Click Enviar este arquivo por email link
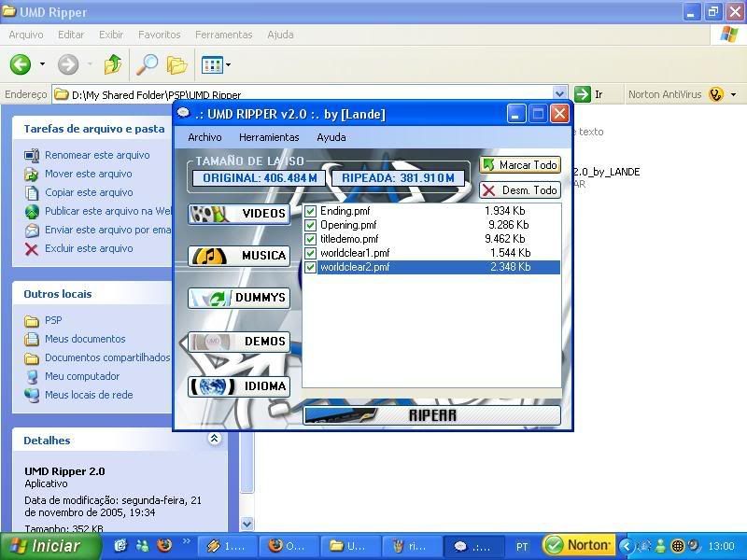Screen dimensions: 747x560 point(108,230)
